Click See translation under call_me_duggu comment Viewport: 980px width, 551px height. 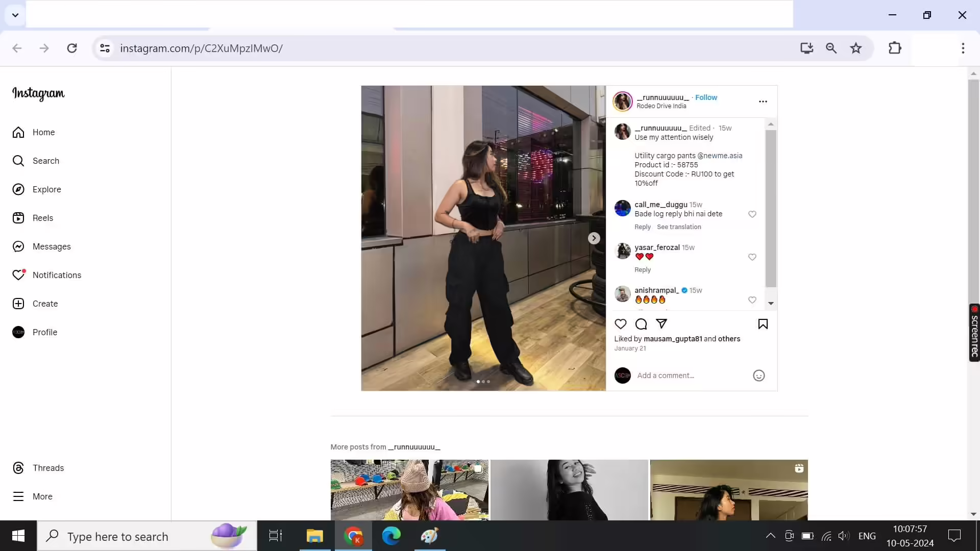click(x=679, y=227)
